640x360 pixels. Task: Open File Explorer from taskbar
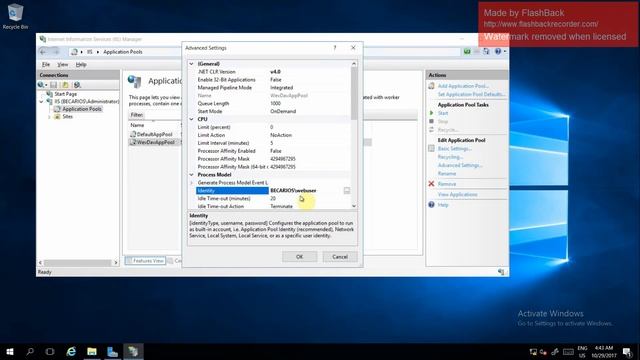(x=92, y=351)
